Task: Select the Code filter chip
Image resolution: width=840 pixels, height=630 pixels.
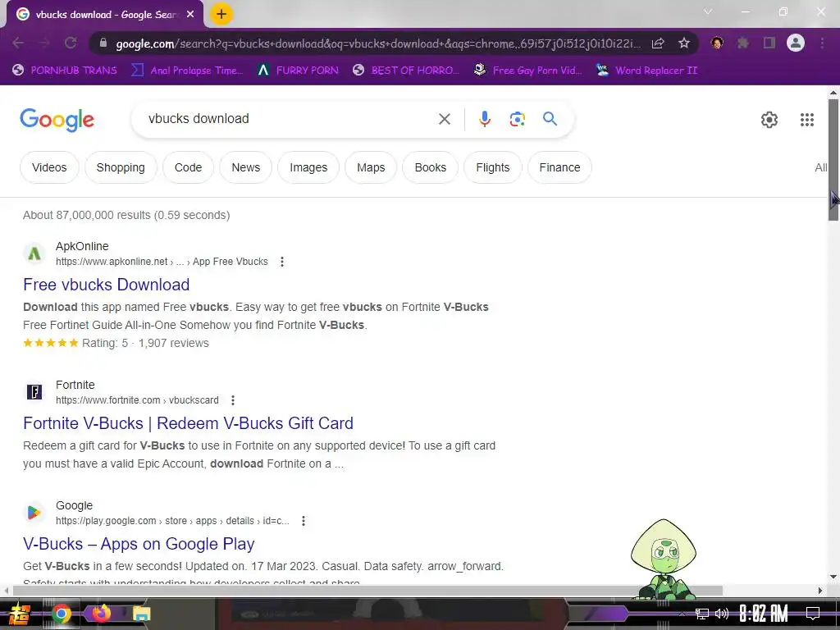Action: point(188,167)
